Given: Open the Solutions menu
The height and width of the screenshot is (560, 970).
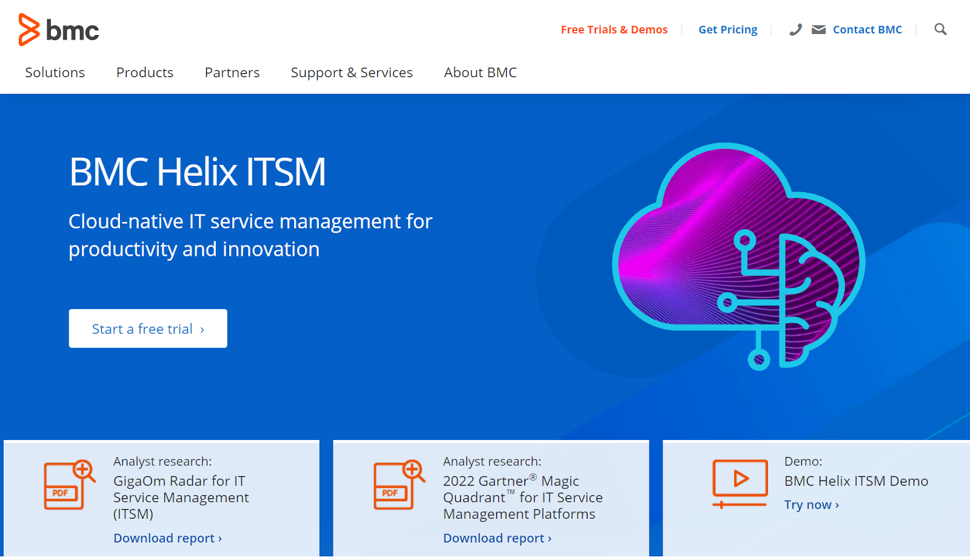Looking at the screenshot, I should tap(55, 72).
